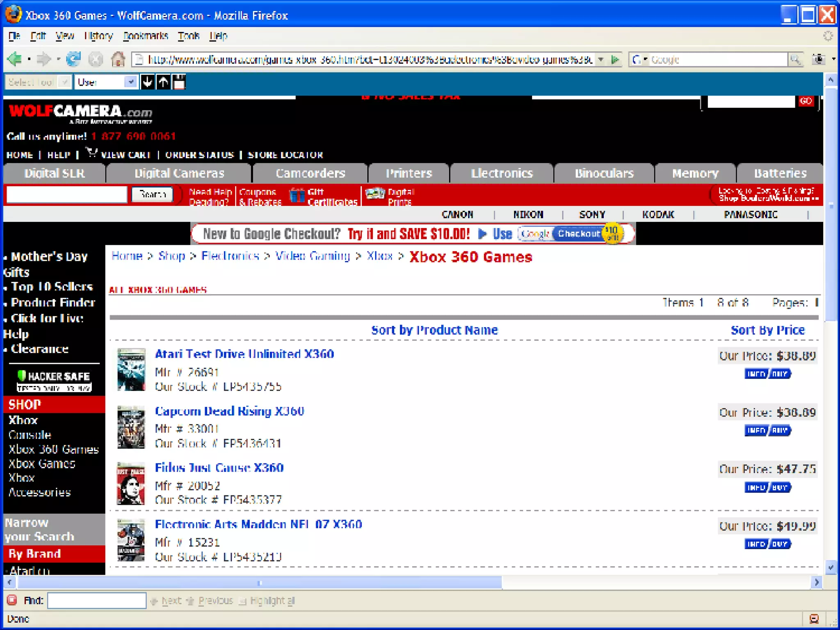Viewport: 840px width, 630px height.
Task: Expand the address bar URL history dropdown
Action: tap(600, 60)
